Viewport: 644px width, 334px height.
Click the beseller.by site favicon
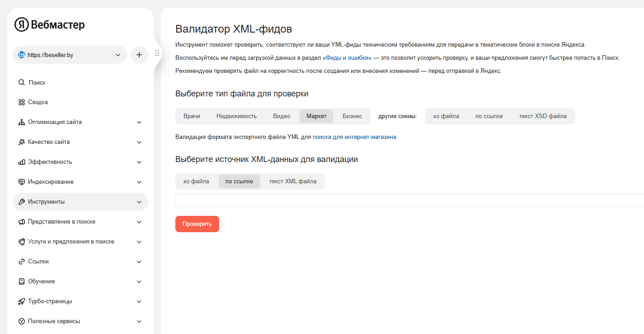[x=22, y=55]
